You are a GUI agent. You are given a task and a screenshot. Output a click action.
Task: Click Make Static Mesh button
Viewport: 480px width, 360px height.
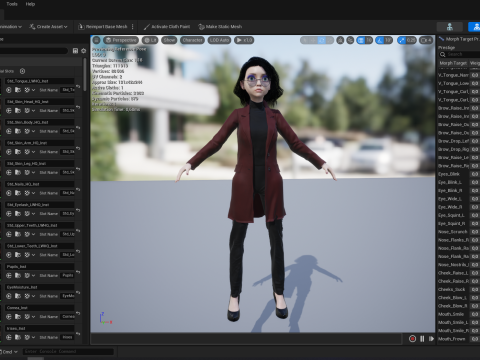220,27
